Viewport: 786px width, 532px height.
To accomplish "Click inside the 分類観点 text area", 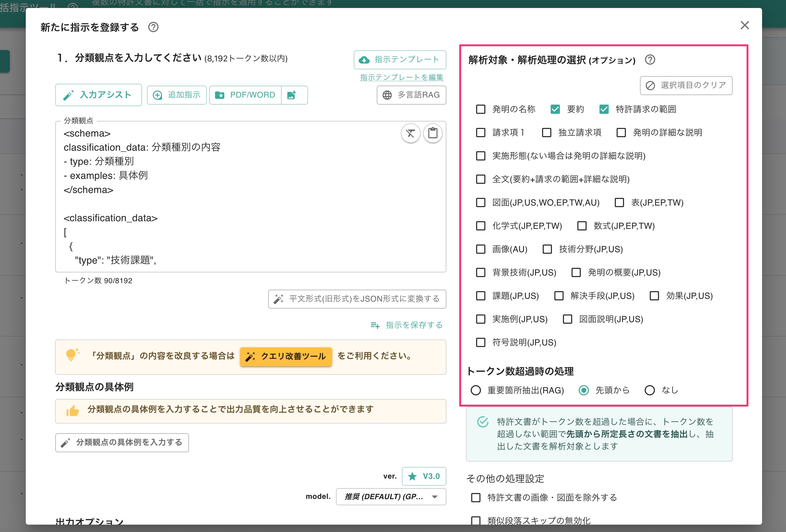I will (251, 196).
